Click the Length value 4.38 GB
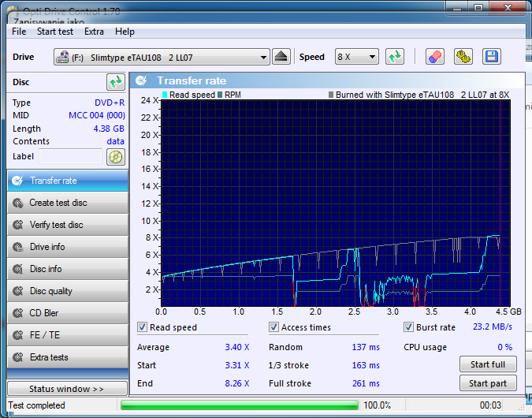Image resolution: width=532 pixels, height=418 pixels. [x=109, y=129]
